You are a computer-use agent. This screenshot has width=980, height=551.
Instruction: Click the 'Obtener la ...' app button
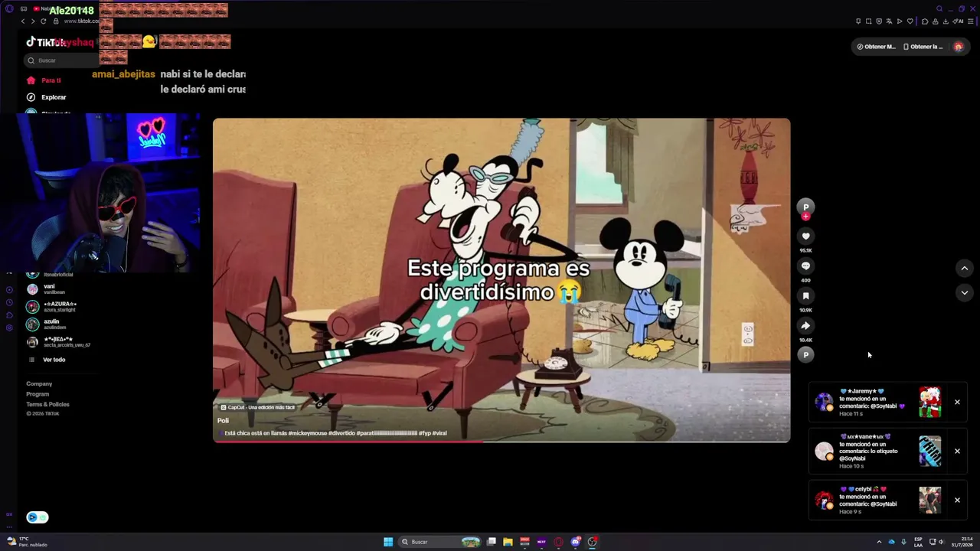pyautogui.click(x=923, y=47)
